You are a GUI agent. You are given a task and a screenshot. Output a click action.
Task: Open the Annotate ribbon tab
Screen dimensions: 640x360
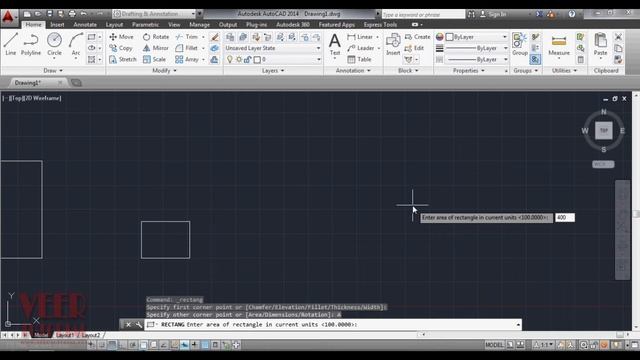click(x=85, y=24)
